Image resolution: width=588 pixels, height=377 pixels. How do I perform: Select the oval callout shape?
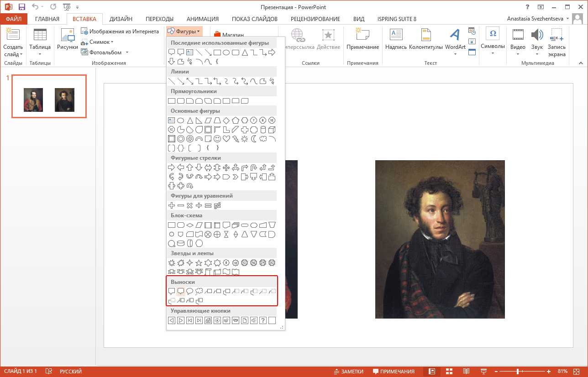(190, 291)
